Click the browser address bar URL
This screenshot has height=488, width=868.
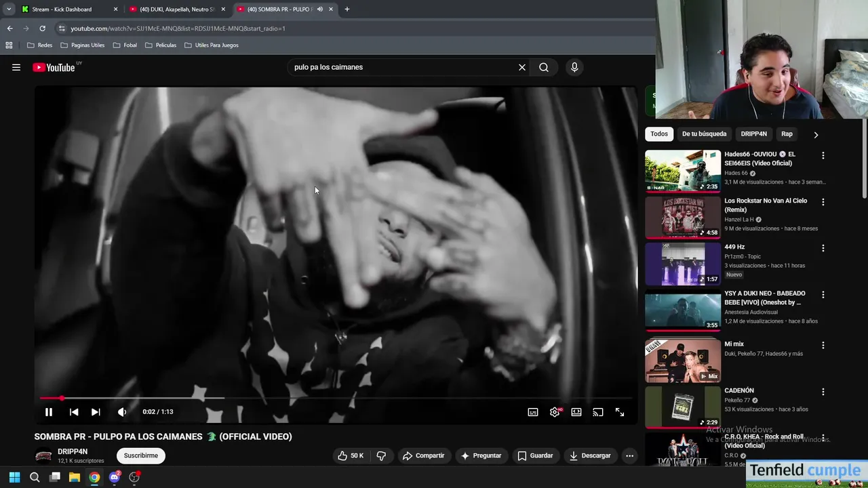point(178,28)
